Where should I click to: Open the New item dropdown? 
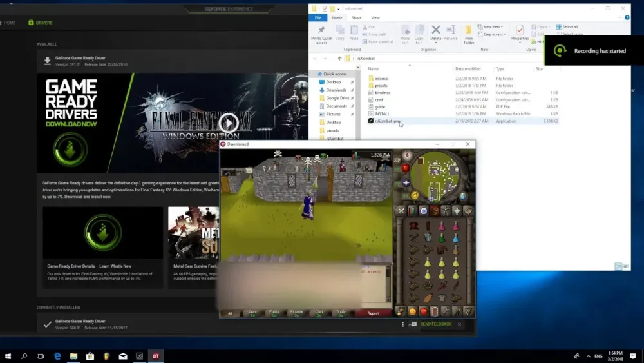(x=490, y=26)
